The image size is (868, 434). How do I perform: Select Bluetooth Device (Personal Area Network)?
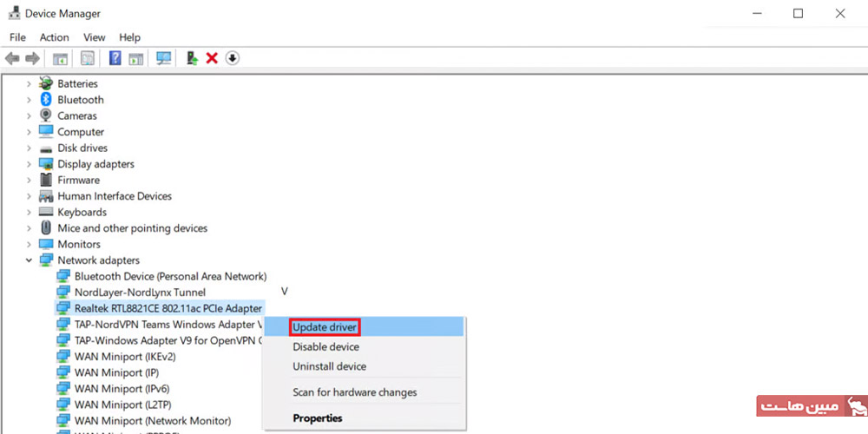click(170, 276)
